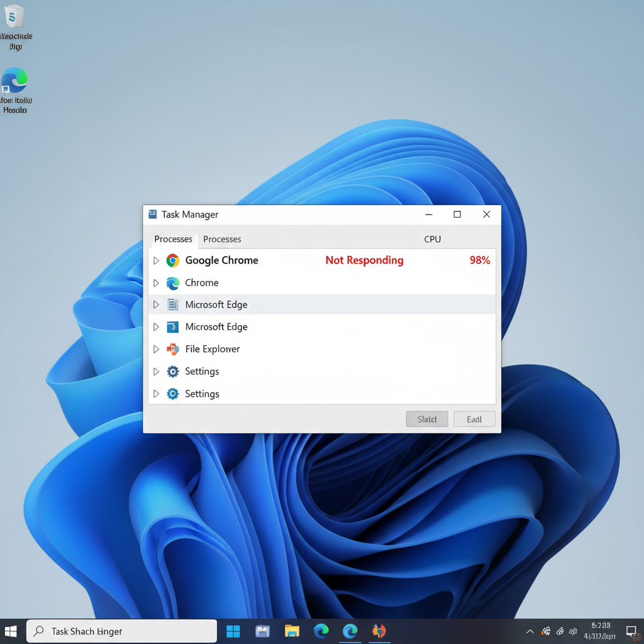Expand the second Settings process entry
Screen dimensions: 644x644
(155, 394)
